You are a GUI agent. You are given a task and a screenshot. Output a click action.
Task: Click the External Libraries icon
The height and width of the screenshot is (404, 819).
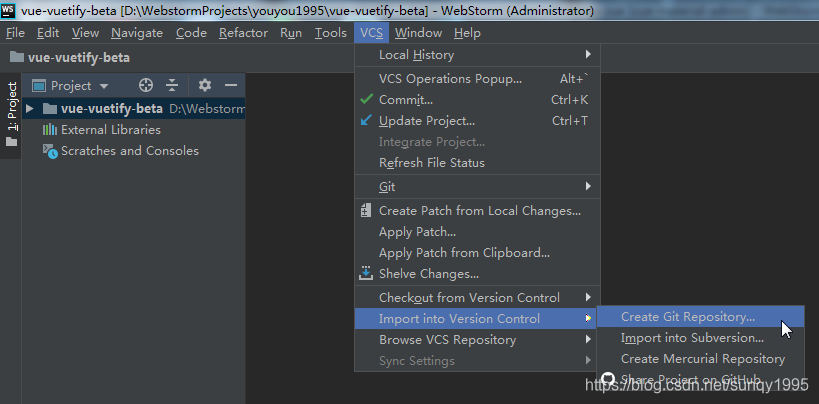tap(50, 130)
